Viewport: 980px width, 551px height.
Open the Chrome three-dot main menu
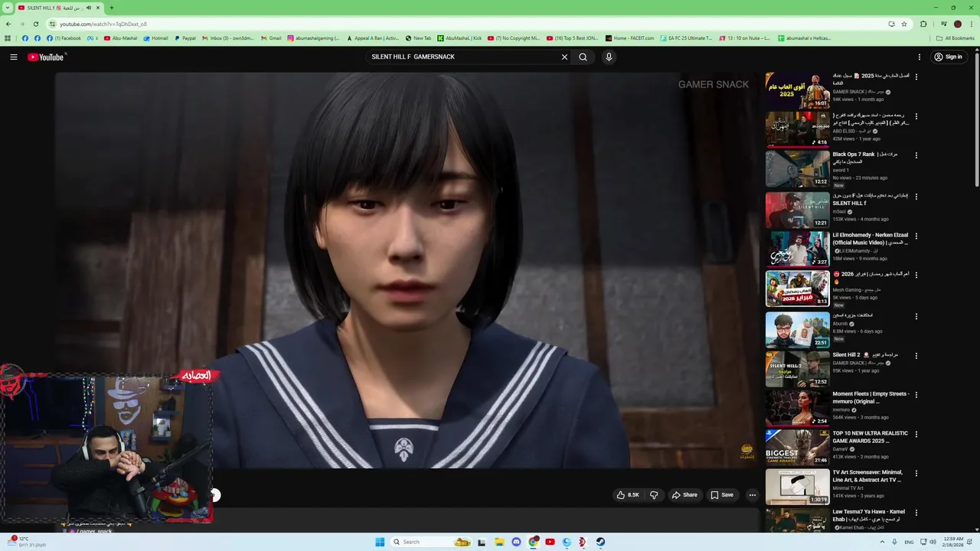[970, 24]
